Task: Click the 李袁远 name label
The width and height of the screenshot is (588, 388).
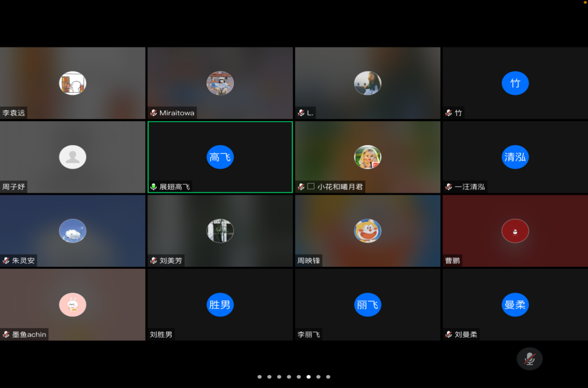Action: [13, 113]
